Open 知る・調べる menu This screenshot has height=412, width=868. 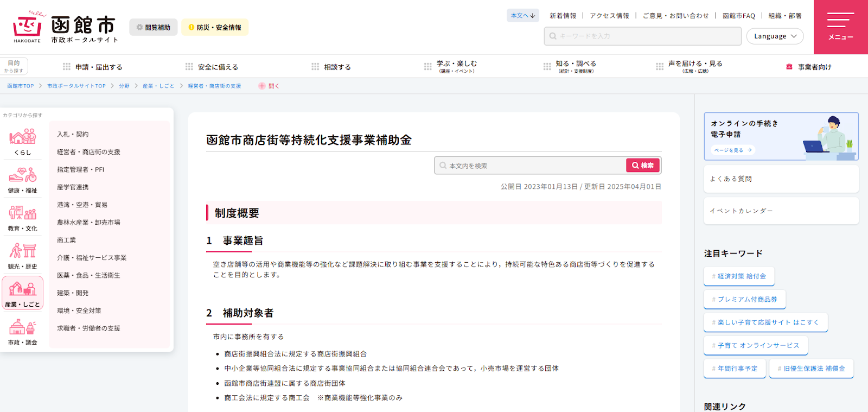tap(570, 67)
